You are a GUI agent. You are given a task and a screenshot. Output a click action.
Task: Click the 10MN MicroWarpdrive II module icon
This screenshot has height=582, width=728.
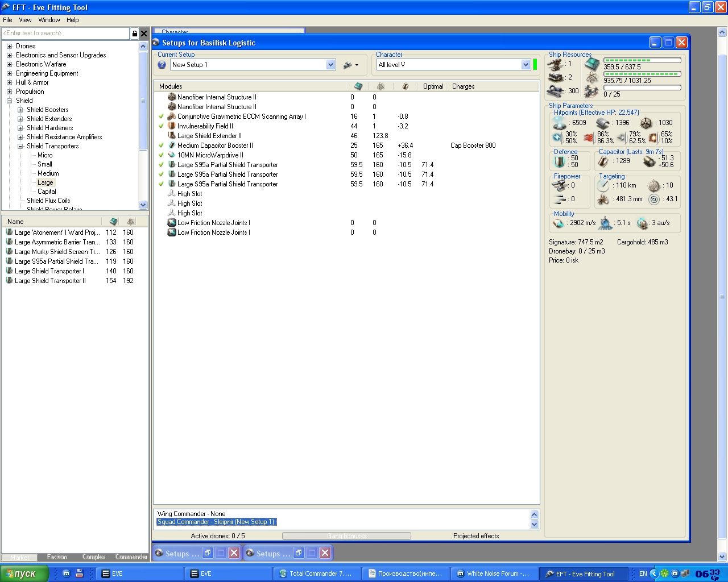tap(172, 155)
